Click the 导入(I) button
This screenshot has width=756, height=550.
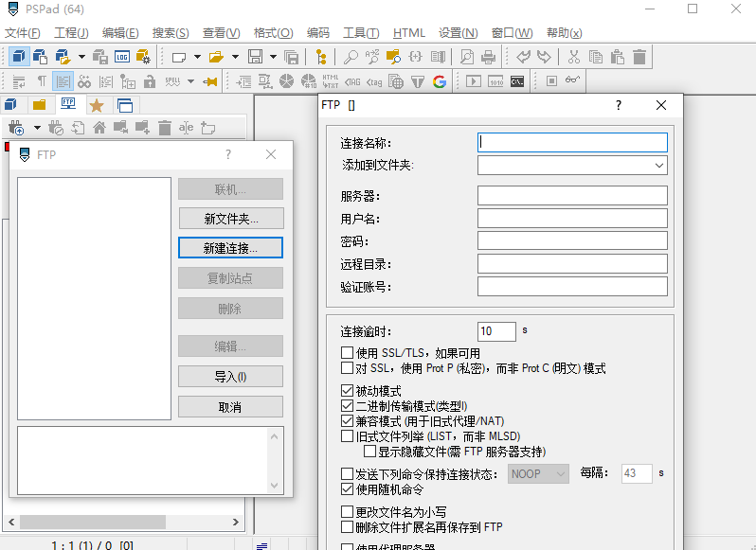coord(230,377)
